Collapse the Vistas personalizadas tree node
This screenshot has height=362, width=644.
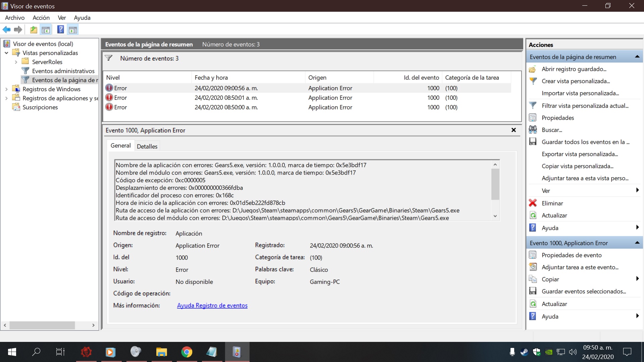6,53
